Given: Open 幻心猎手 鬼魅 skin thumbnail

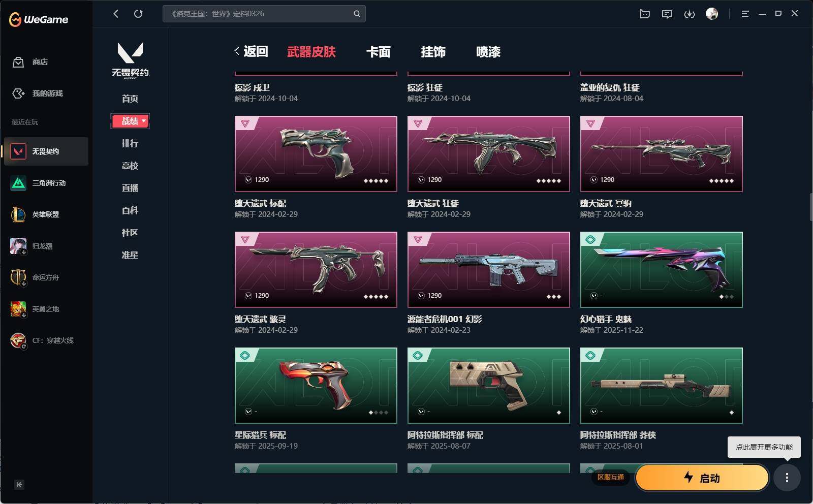Looking at the screenshot, I should pyautogui.click(x=662, y=270).
